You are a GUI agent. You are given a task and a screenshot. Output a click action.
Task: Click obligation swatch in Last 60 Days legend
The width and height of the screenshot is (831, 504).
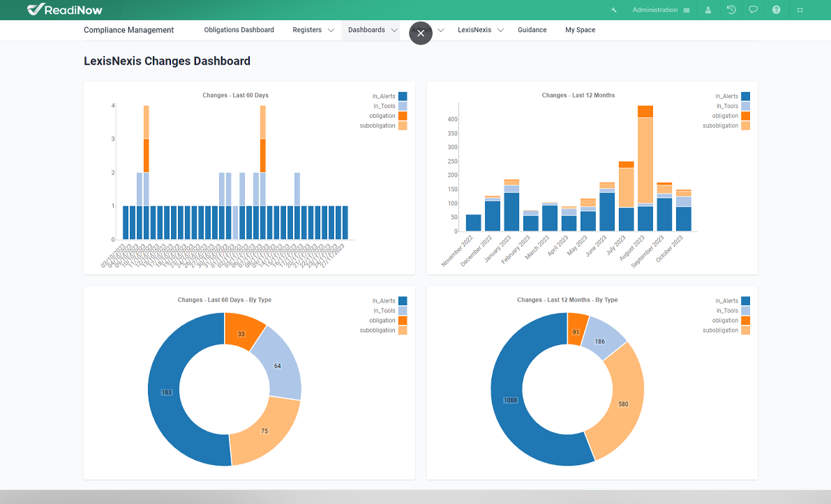[x=403, y=116]
